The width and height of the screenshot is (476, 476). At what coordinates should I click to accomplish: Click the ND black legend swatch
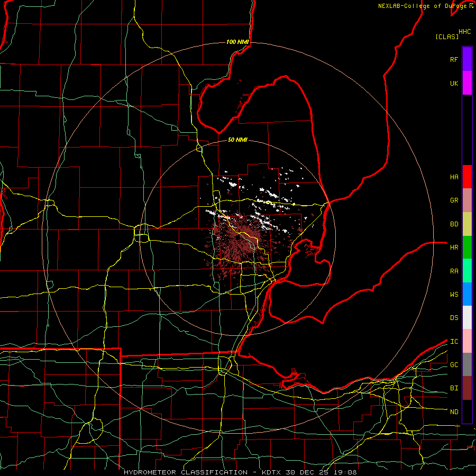[x=467, y=411]
